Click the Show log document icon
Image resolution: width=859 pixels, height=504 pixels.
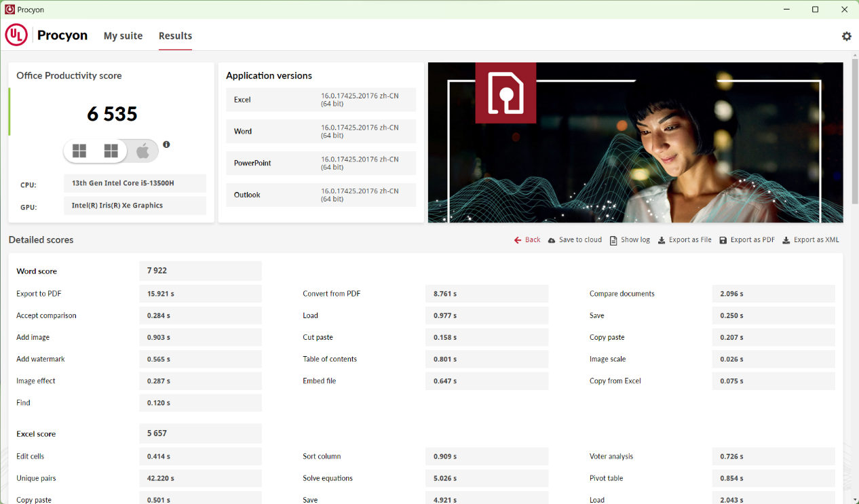pos(613,240)
